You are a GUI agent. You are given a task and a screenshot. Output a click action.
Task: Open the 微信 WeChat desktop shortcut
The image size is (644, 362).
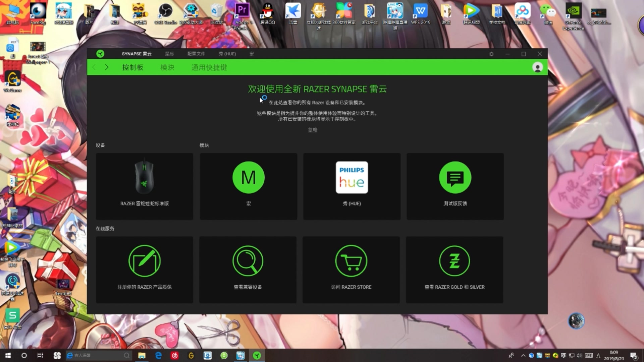coord(548,13)
